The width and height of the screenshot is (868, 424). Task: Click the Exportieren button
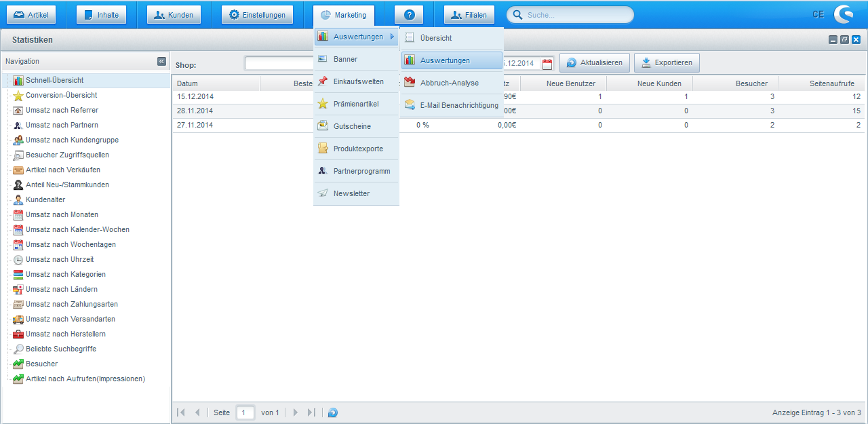click(x=667, y=63)
